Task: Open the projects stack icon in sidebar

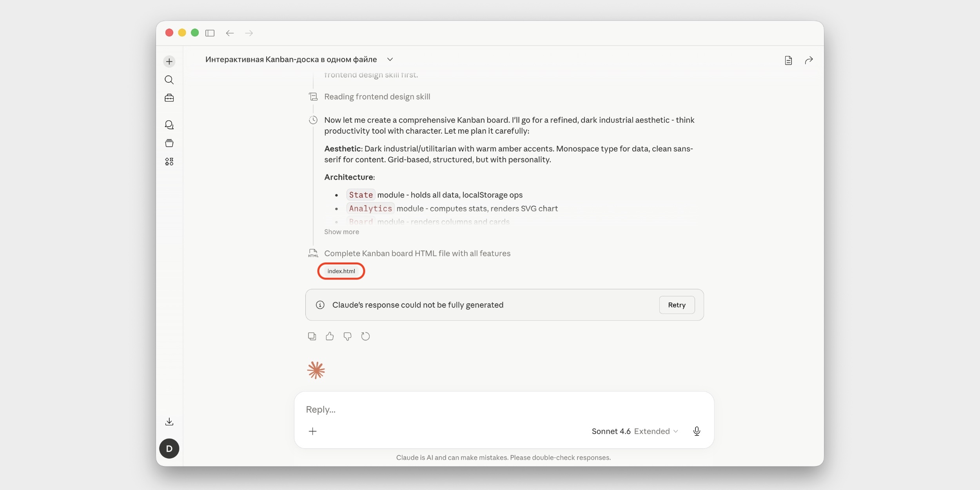Action: click(169, 143)
